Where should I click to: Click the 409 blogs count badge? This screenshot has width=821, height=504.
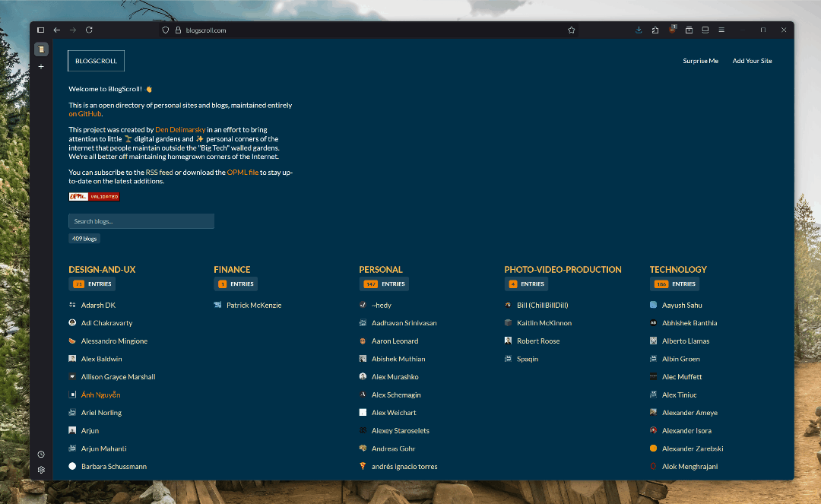[84, 239]
